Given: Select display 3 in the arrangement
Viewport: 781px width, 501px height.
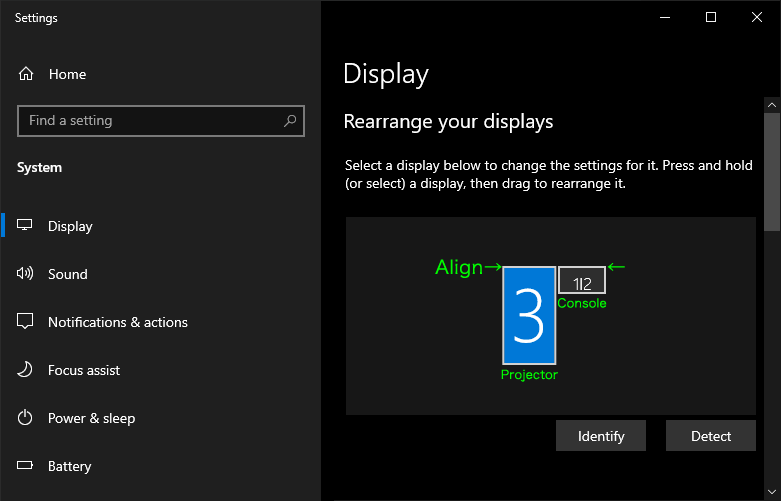Looking at the screenshot, I should tap(529, 316).
